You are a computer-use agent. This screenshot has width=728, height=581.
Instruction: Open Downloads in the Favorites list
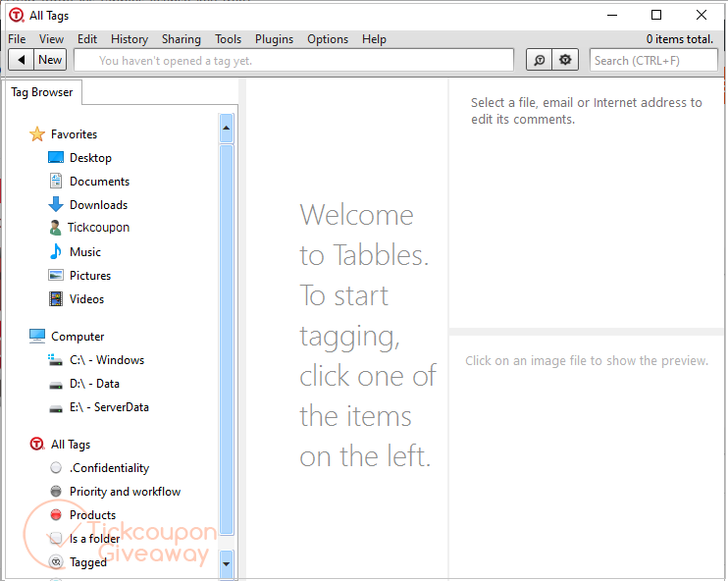pyautogui.click(x=98, y=205)
